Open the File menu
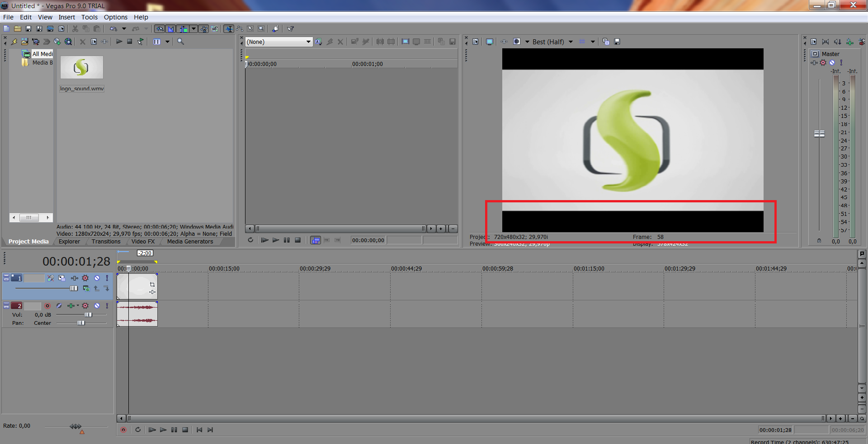This screenshot has height=444, width=868. (8, 17)
